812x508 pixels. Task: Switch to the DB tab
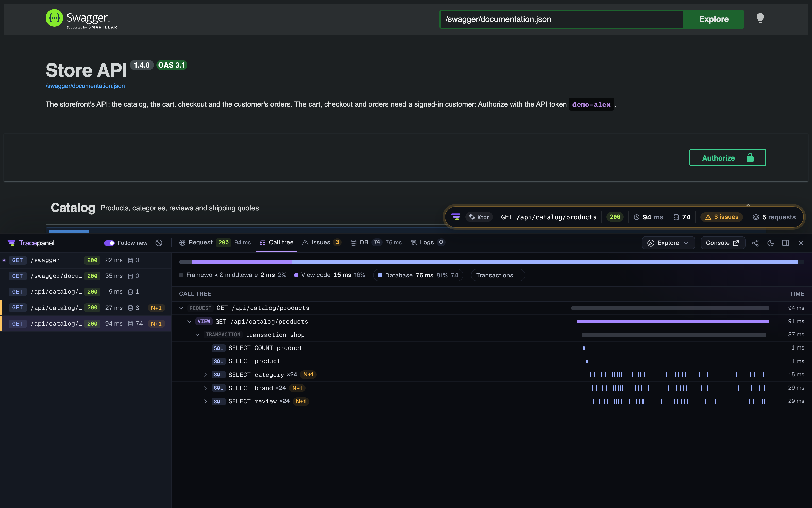376,243
